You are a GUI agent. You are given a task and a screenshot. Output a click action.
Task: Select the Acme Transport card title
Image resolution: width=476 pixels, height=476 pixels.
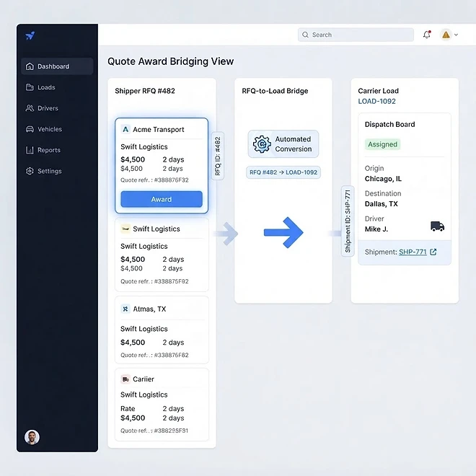(159, 130)
